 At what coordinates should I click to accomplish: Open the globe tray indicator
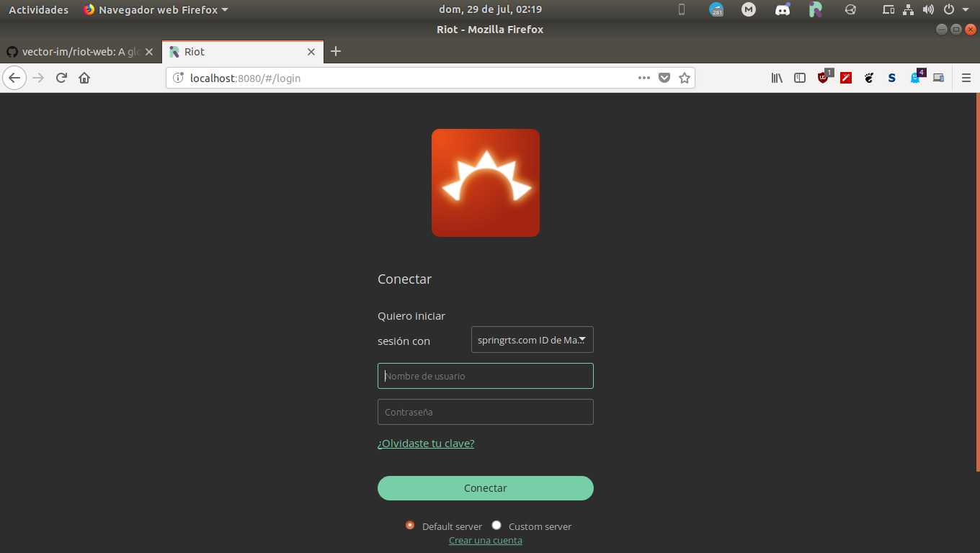point(850,9)
